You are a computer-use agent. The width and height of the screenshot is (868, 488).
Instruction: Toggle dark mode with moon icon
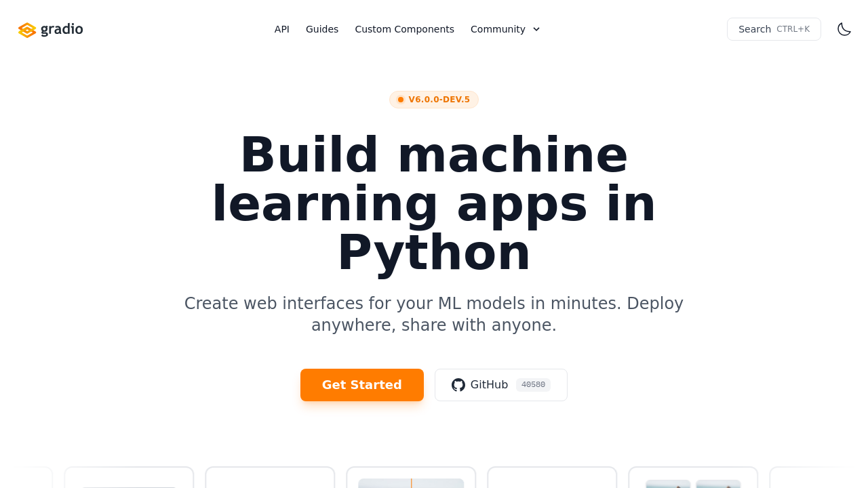pyautogui.click(x=844, y=29)
